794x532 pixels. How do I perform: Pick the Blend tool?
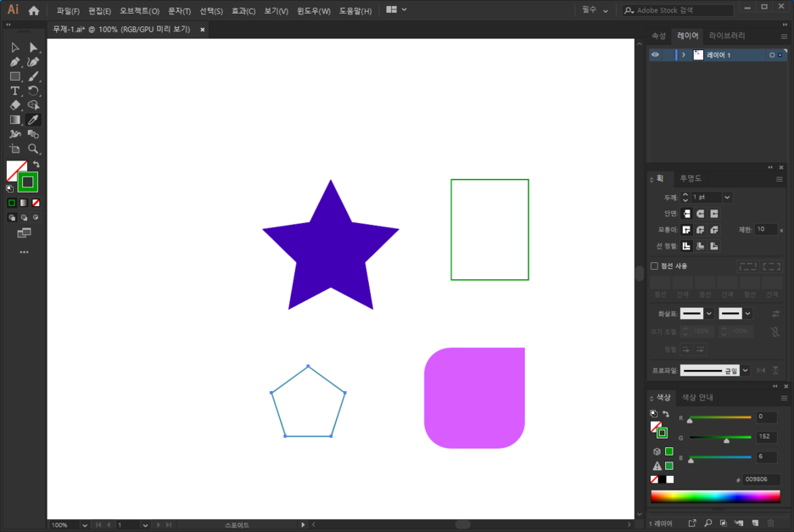click(x=33, y=134)
